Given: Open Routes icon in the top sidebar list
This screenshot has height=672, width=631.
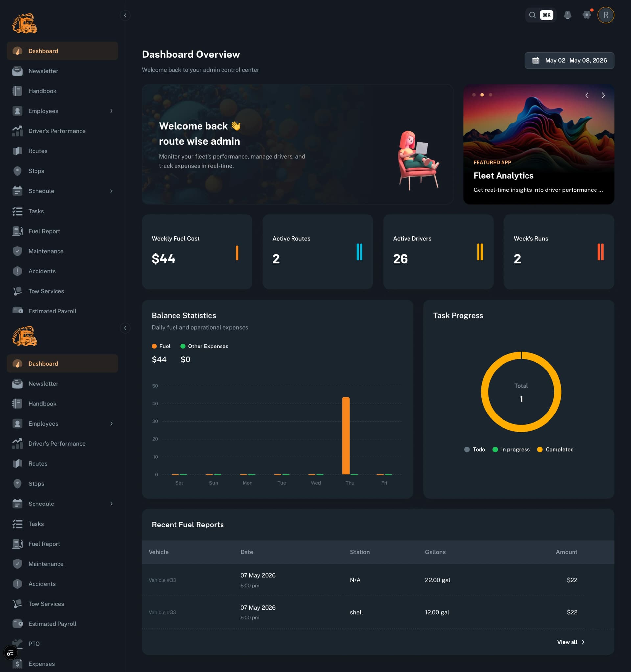Looking at the screenshot, I should pos(18,151).
